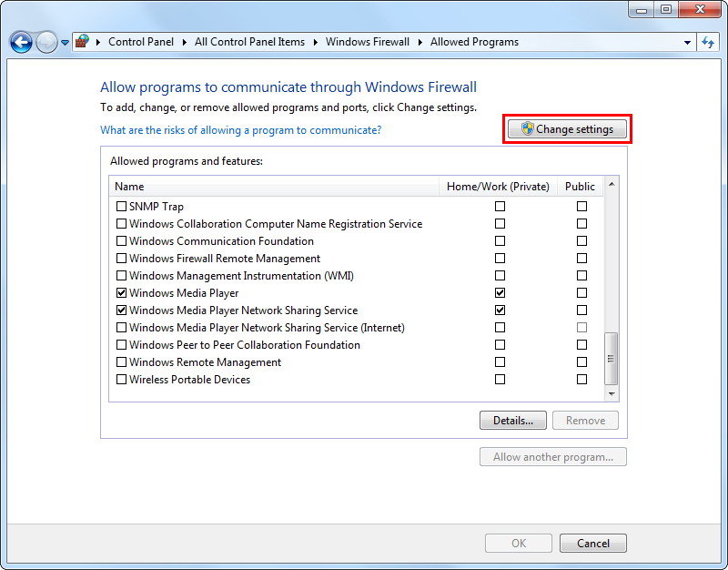728x570 pixels.
Task: Uncheck Windows Media Player Network Sharing Service checkbox
Action: pos(121,310)
